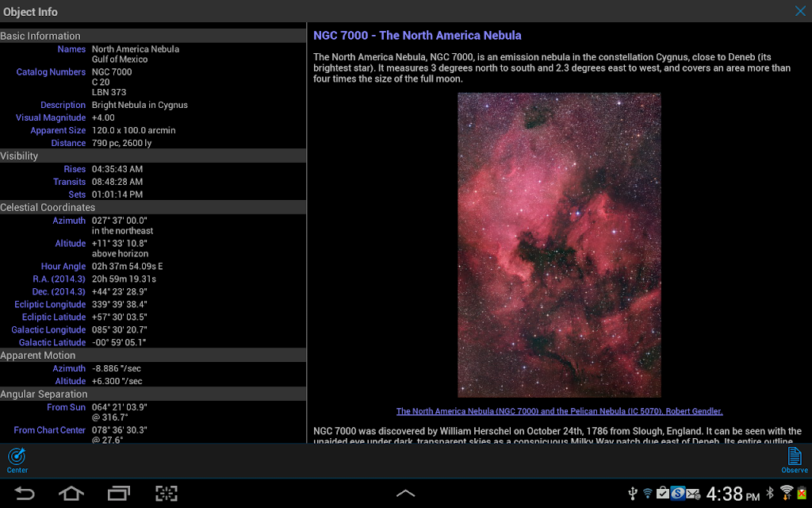Tap the Transits time 08:48:28 AM
This screenshot has width=812, height=508.
pos(117,182)
